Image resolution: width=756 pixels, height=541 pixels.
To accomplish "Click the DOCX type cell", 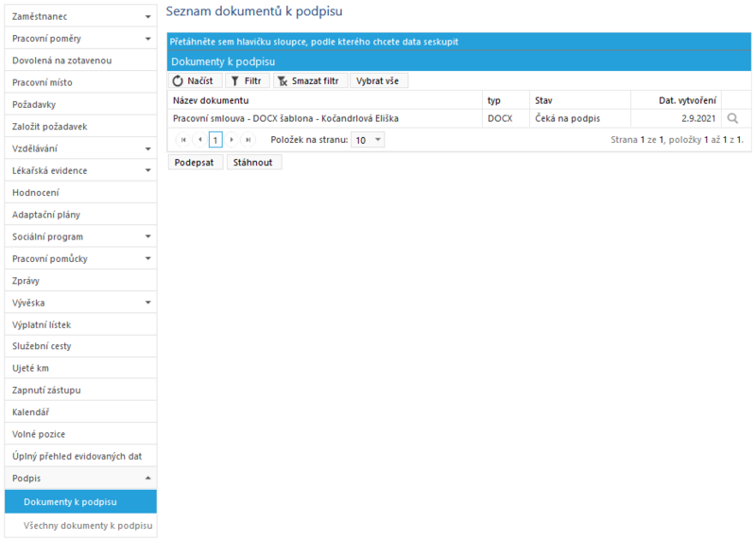I will click(506, 118).
